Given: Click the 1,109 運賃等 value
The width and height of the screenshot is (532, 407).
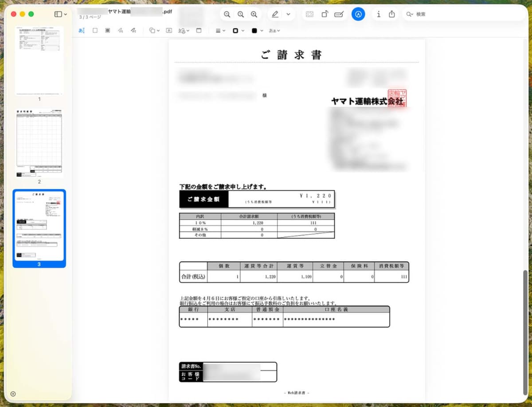Looking at the screenshot, I should tap(305, 277).
